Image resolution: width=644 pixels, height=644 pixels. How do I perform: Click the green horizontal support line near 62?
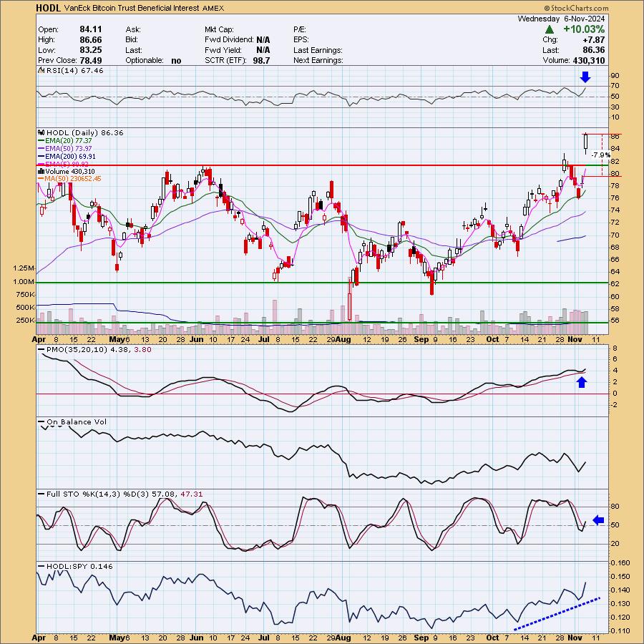(323, 283)
